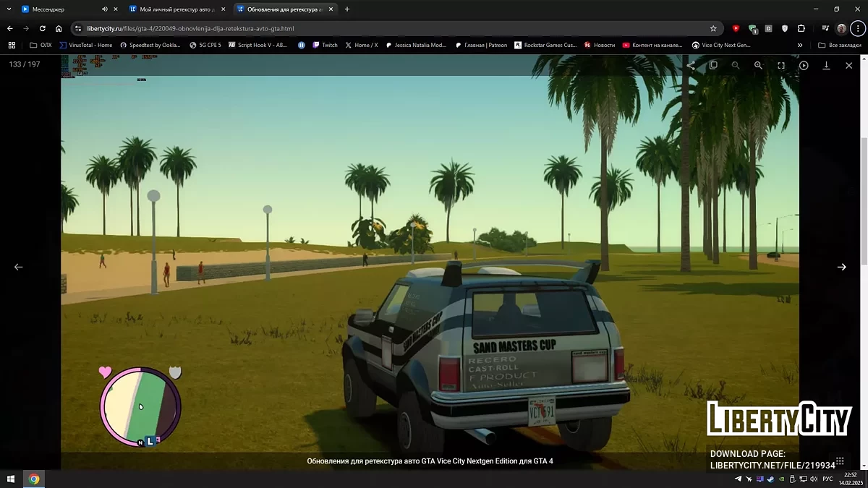The image size is (868, 488).
Task: Switch to the Мессенджер tab
Action: (x=58, y=9)
